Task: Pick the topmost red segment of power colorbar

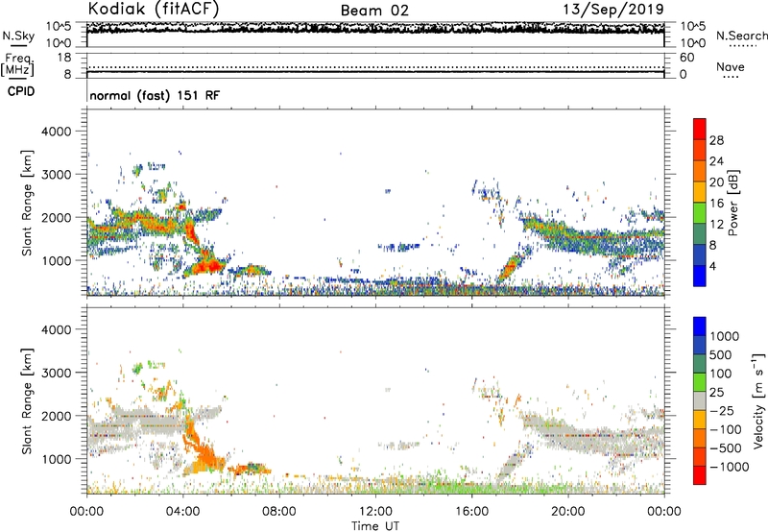Action: point(700,129)
